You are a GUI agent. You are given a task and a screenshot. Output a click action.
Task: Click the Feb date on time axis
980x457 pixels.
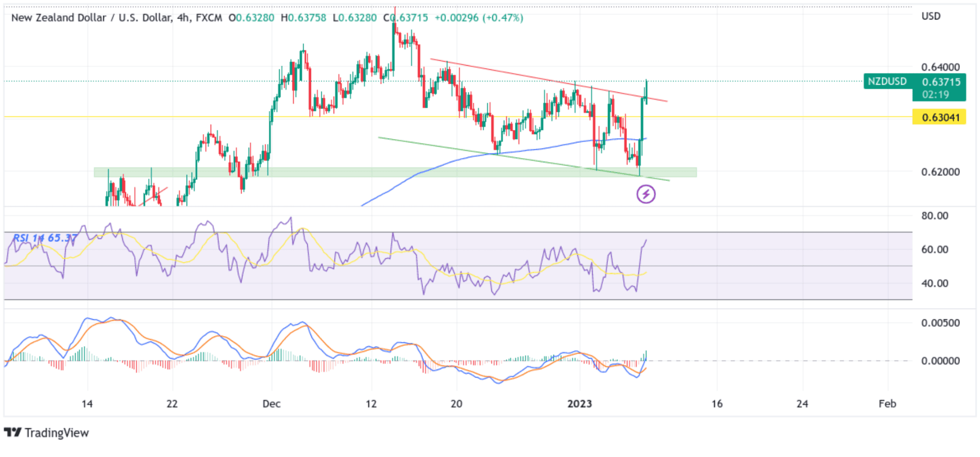tap(887, 404)
